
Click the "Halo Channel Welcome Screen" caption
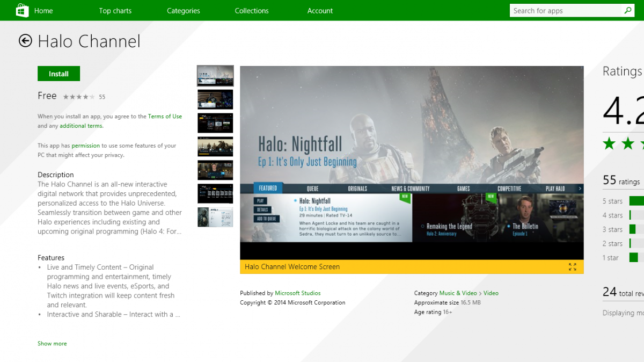pyautogui.click(x=292, y=267)
